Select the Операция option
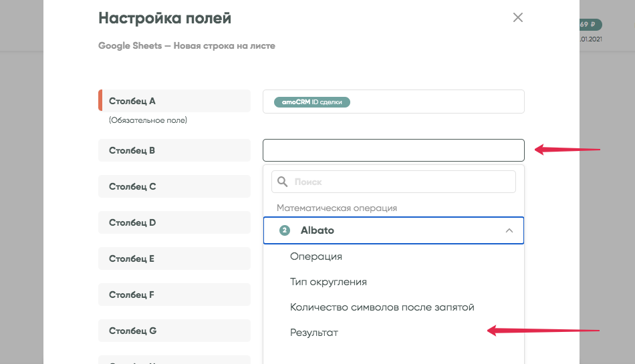Image resolution: width=635 pixels, height=364 pixels. coord(316,256)
